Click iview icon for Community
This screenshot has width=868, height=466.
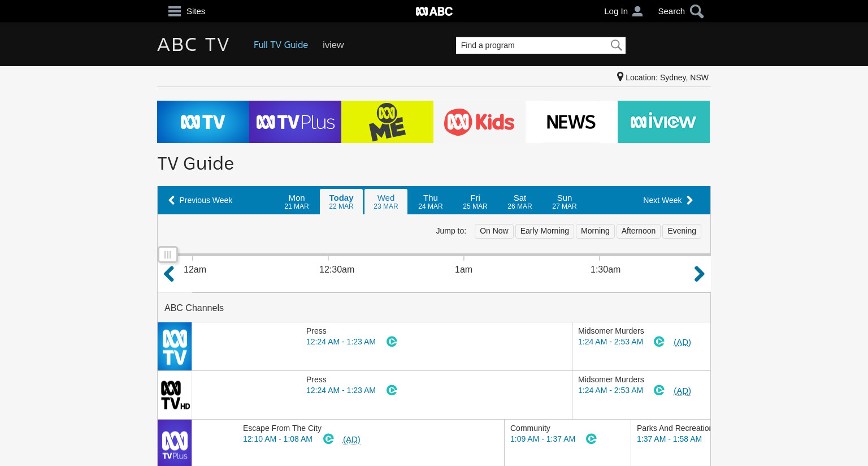pyautogui.click(x=591, y=439)
